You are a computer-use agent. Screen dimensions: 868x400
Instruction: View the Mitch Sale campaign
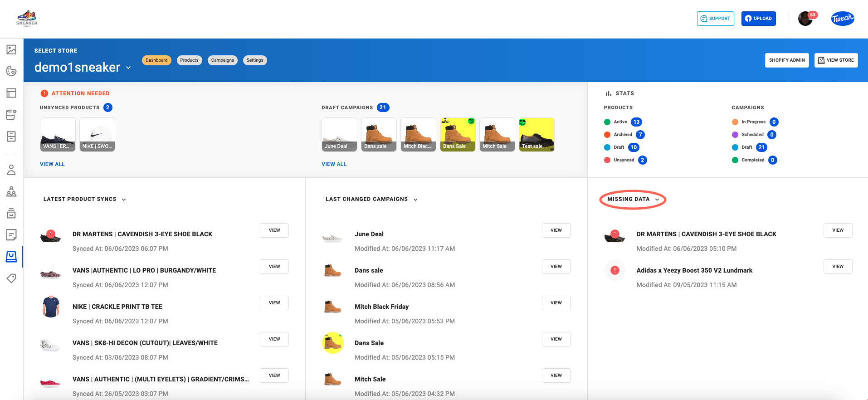tap(556, 376)
